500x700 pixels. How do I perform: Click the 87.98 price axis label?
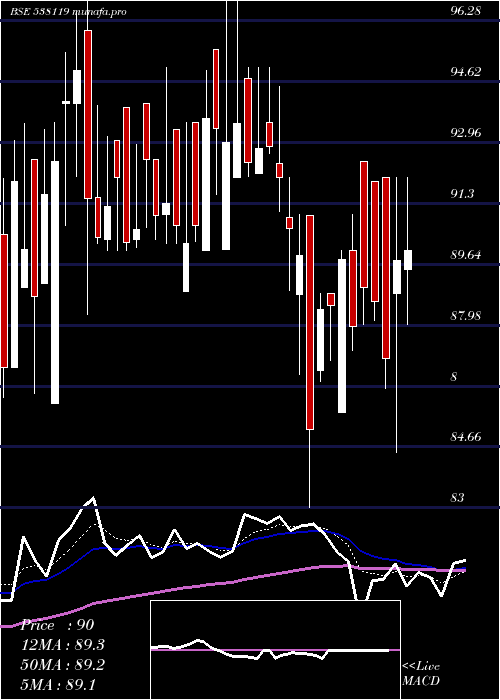click(x=465, y=316)
